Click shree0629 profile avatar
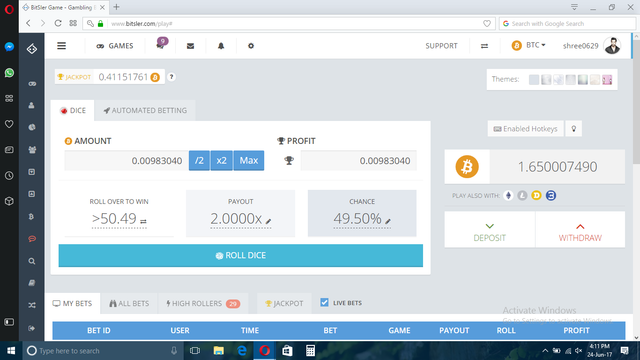Screen dimensions: 640x360 tap(612, 45)
